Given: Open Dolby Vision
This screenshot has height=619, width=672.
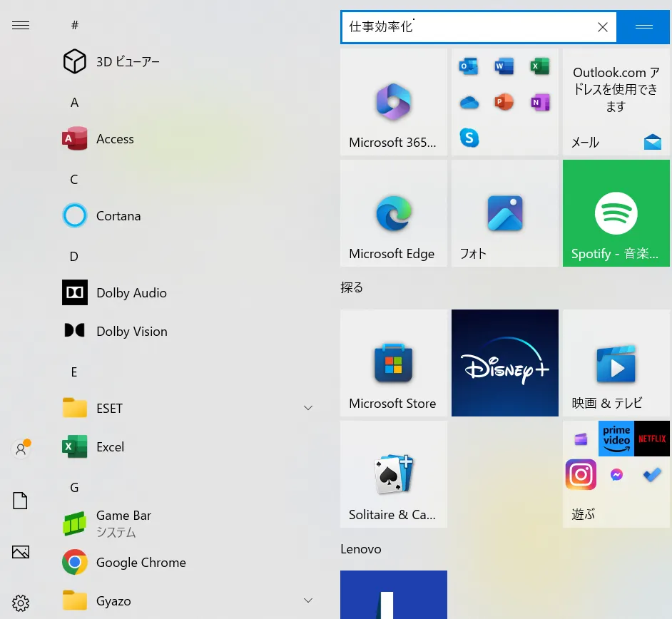Looking at the screenshot, I should tap(188, 331).
